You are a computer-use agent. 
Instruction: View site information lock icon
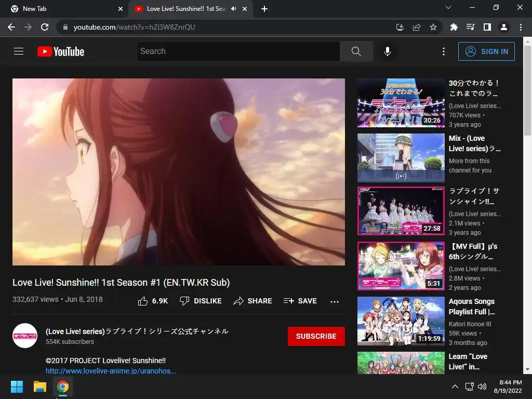pyautogui.click(x=65, y=27)
